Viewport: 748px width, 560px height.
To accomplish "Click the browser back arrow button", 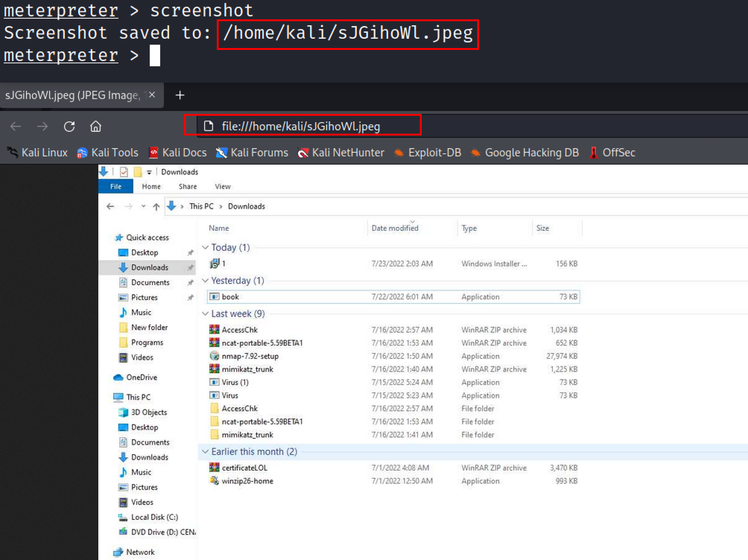I will (16, 127).
